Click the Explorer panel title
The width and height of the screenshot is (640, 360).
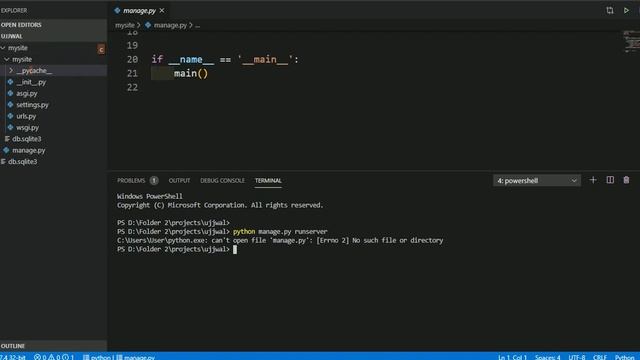click(14, 10)
